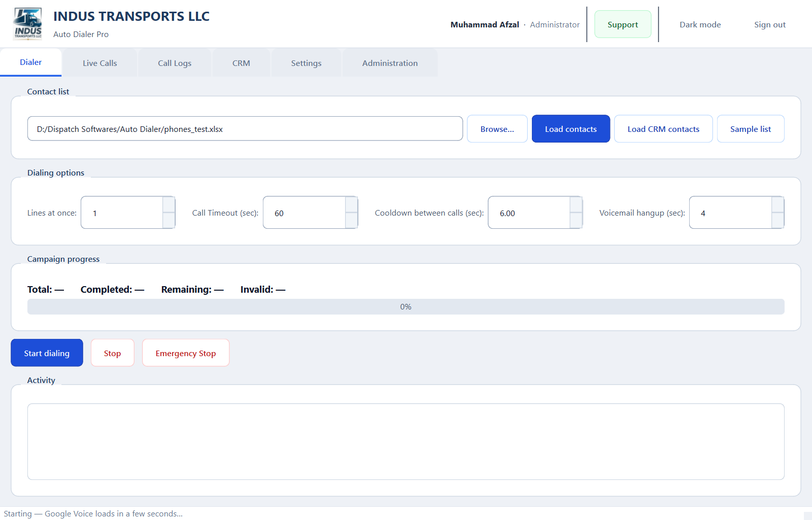The width and height of the screenshot is (812, 520).
Task: Go to the Call Logs tab
Action: (175, 63)
